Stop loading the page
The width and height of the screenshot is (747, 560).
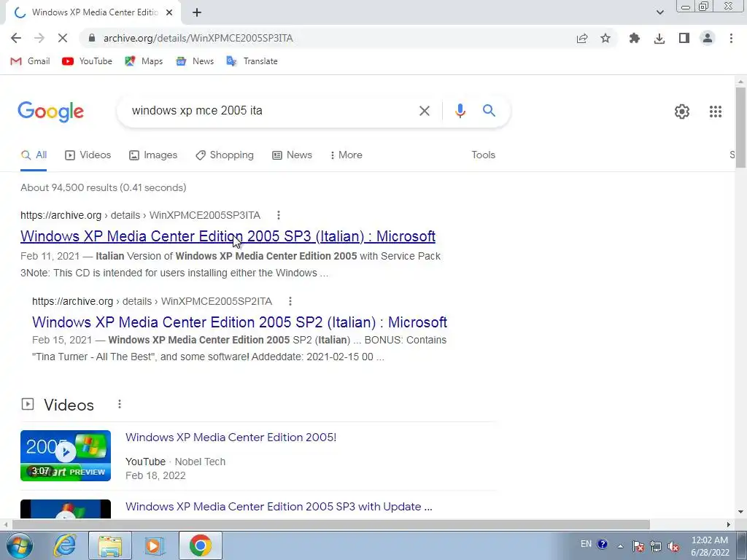[63, 38]
